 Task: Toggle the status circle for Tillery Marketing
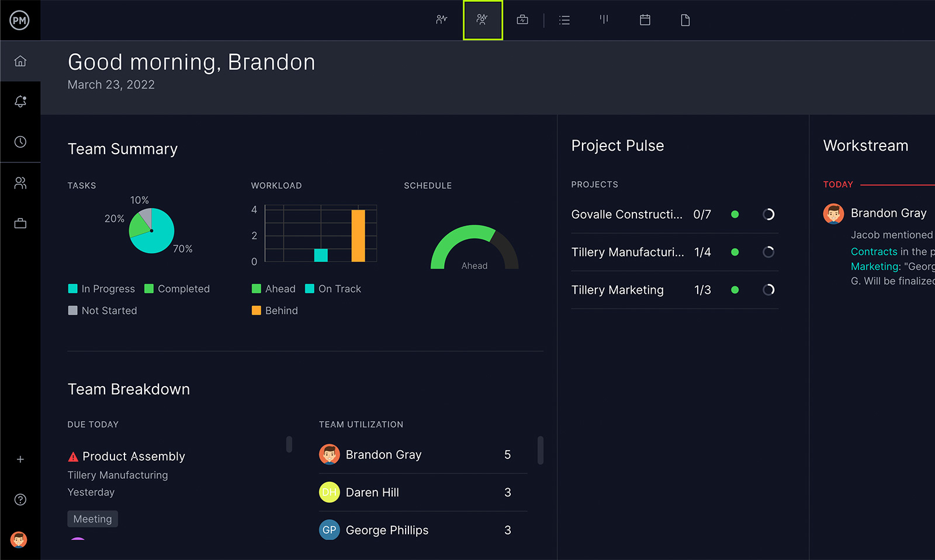pyautogui.click(x=769, y=290)
